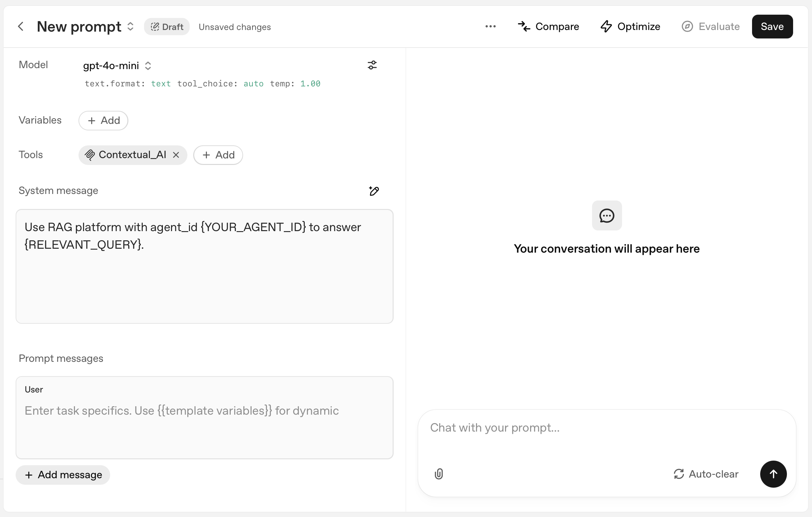Click the Evaluate option
Image resolution: width=812 pixels, height=517 pixels.
tap(710, 26)
